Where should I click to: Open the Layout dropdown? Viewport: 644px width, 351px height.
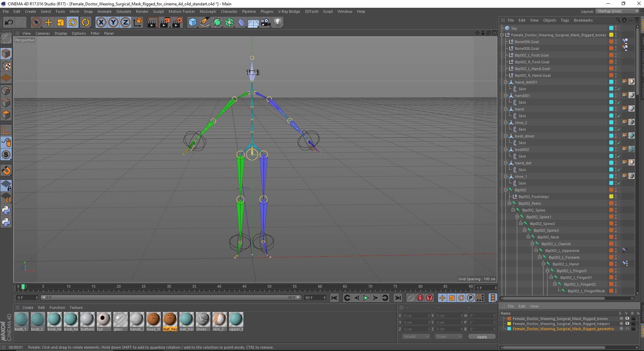(x=617, y=11)
